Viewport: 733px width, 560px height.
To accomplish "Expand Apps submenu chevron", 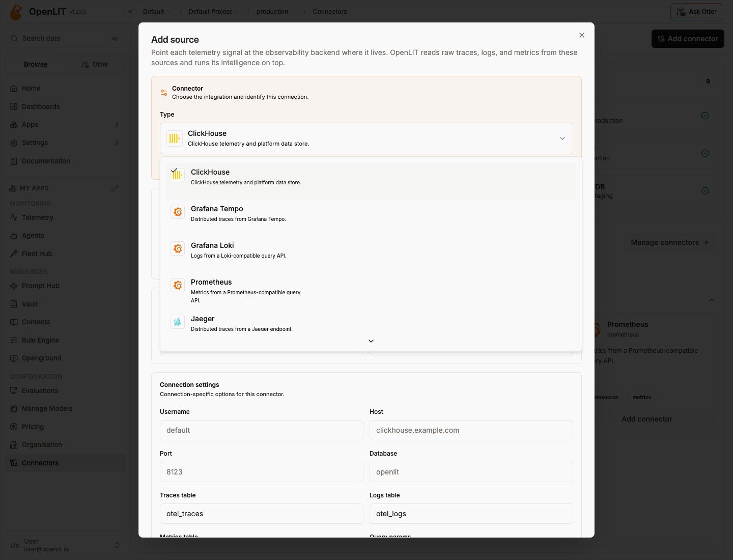I will 117,125.
